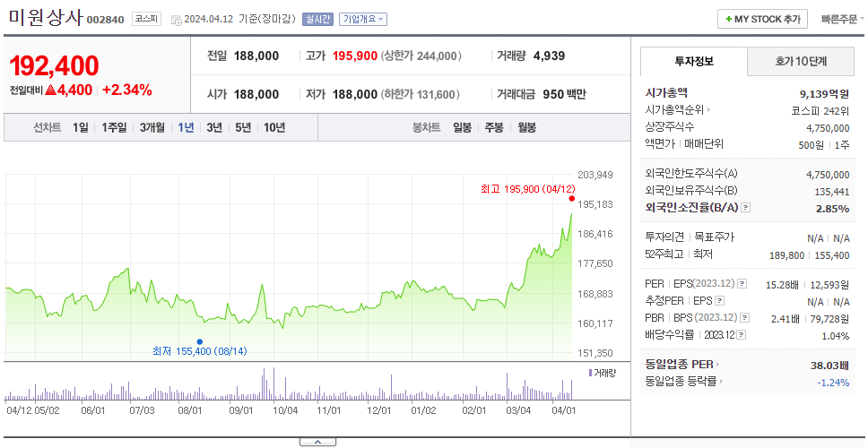Viewport: 868px width, 448px height.
Task: Open help icon next to 배당수익률 2023.12
Action: [x=742, y=335]
